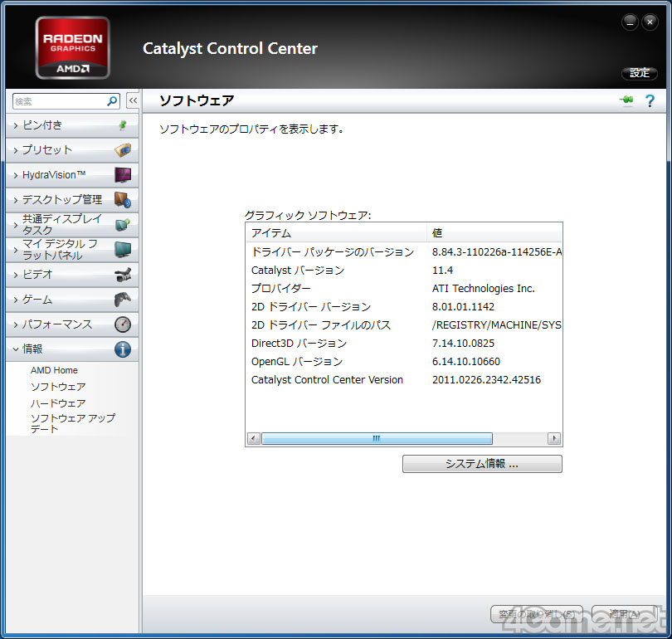
Task: Pin this page with header pin icon
Action: (x=626, y=100)
